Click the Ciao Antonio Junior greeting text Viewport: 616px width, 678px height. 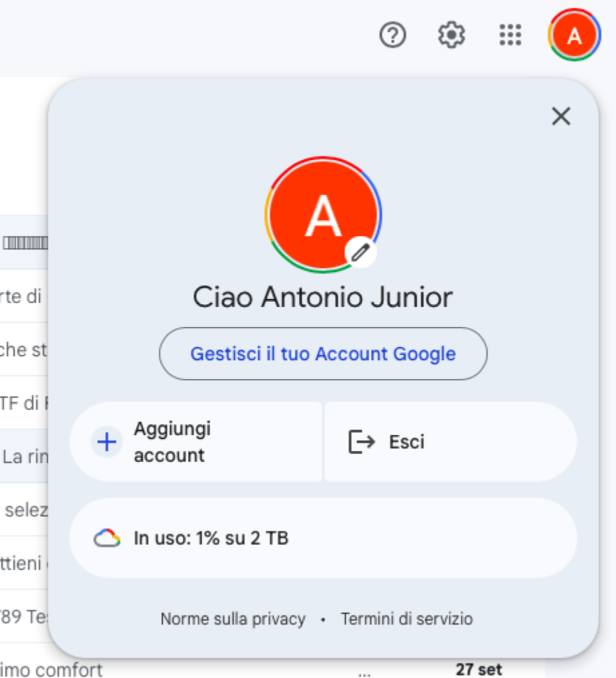point(323,297)
